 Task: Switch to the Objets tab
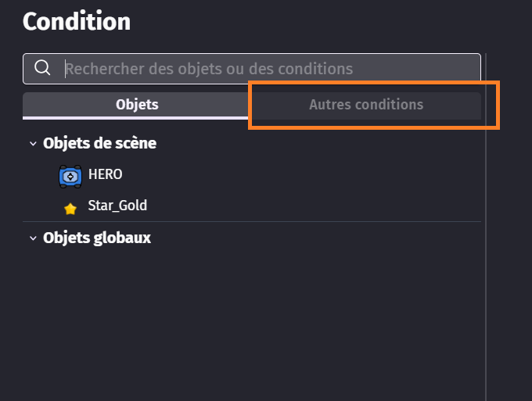click(x=137, y=104)
